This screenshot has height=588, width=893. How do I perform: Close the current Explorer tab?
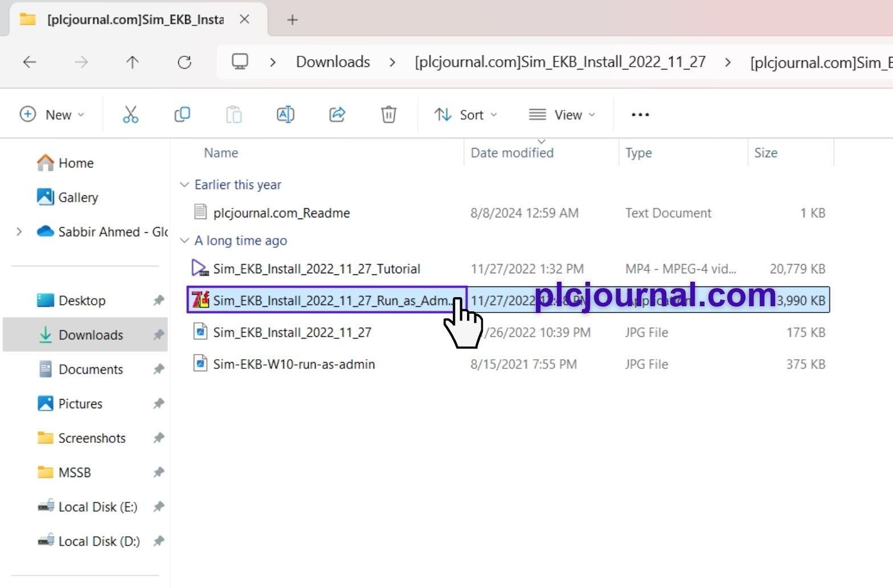pos(244,19)
